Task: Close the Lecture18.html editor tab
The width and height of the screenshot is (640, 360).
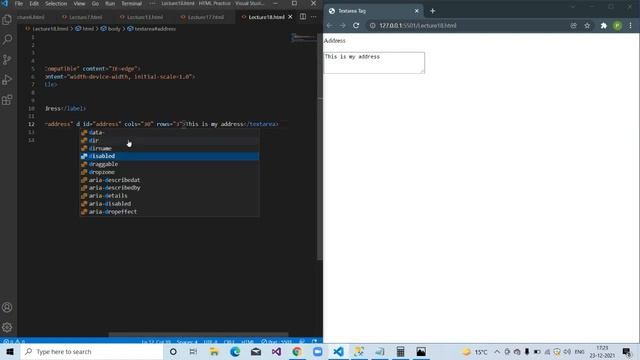Action: click(290, 17)
